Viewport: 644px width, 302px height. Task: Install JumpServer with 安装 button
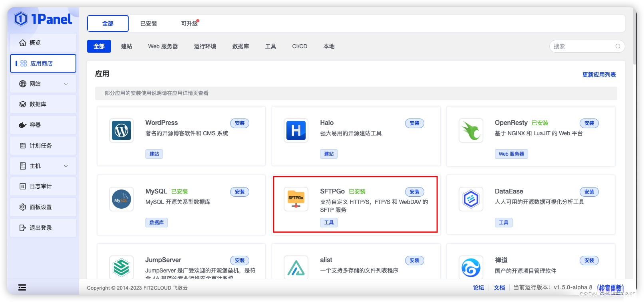[240, 261]
